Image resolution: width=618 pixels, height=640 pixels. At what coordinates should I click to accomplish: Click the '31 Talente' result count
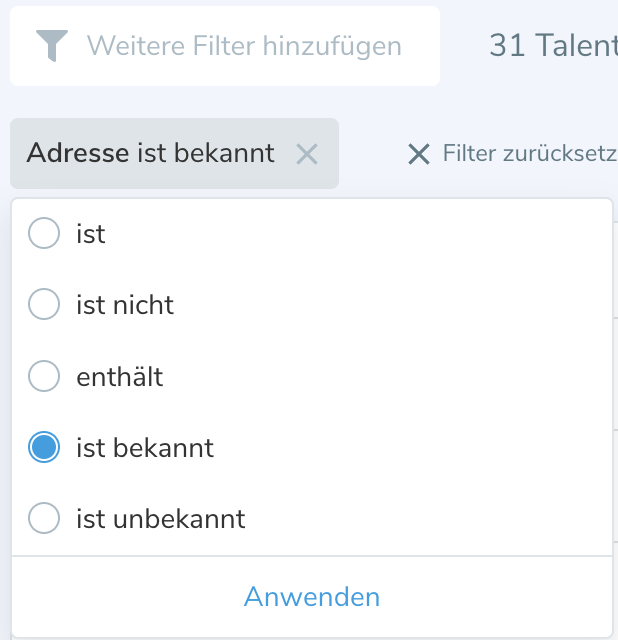click(552, 46)
